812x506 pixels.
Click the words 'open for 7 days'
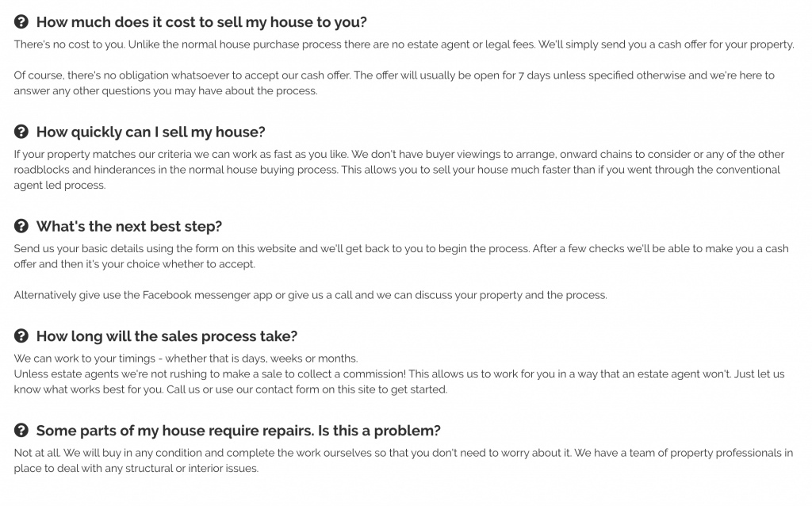(512, 75)
